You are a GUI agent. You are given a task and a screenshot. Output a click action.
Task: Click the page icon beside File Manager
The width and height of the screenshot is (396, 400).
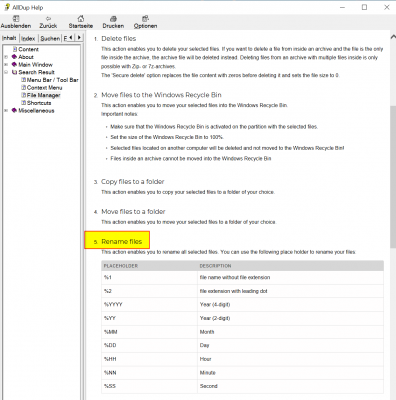23,95
